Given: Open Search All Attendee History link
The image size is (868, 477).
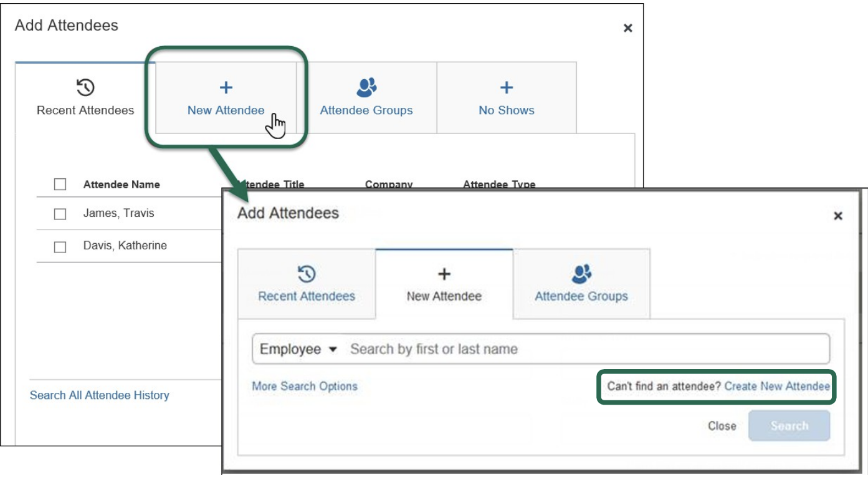Looking at the screenshot, I should (x=100, y=395).
